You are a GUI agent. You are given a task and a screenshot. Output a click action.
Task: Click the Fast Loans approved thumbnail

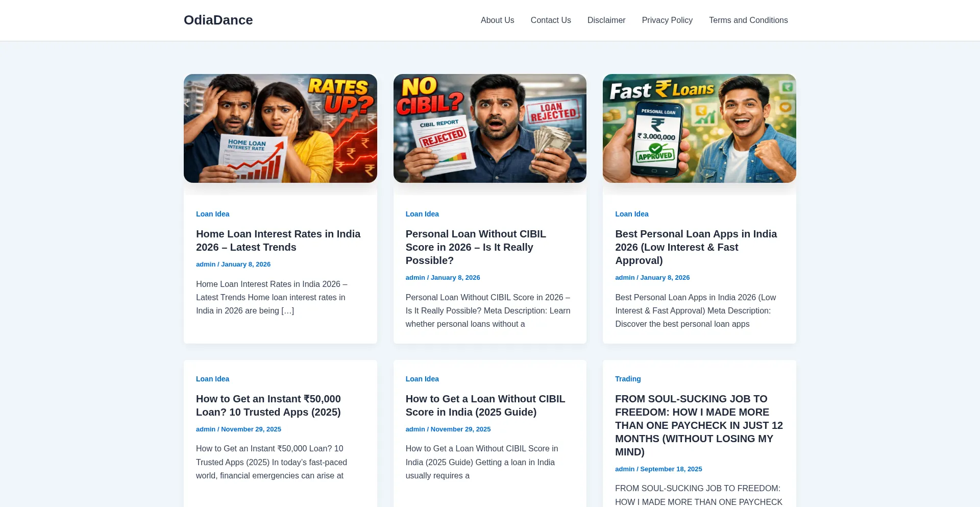699,128
